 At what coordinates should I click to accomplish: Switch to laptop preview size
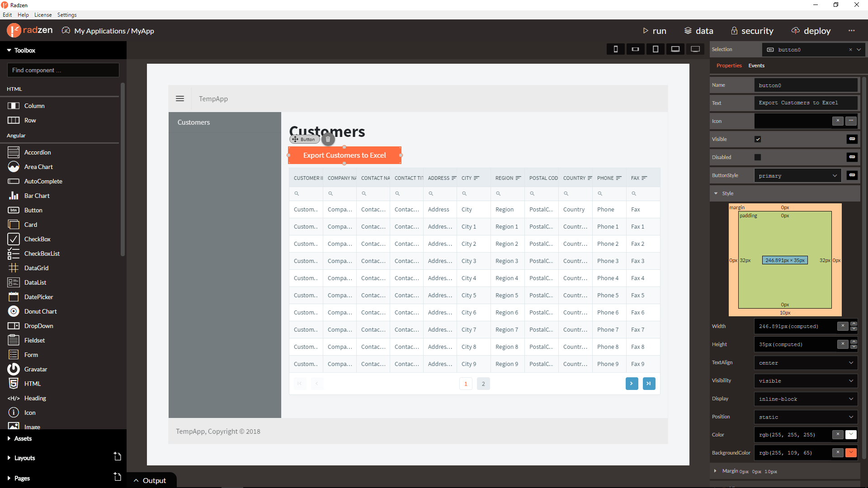click(x=675, y=49)
